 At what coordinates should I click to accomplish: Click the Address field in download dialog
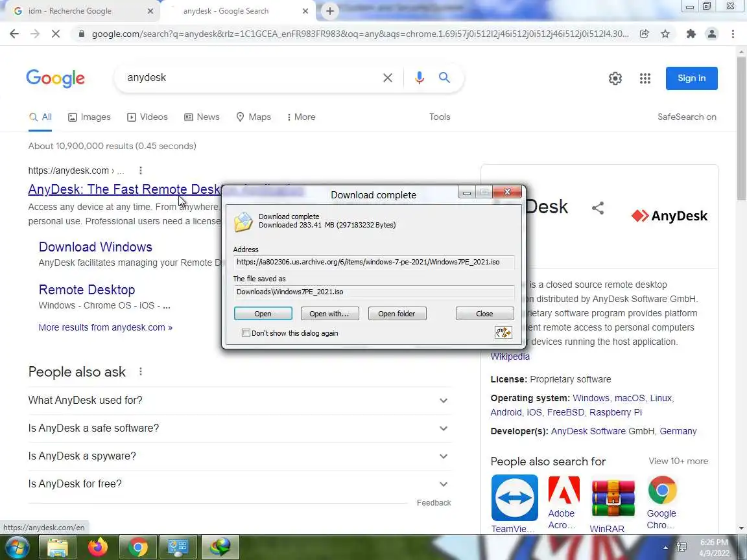point(373,262)
